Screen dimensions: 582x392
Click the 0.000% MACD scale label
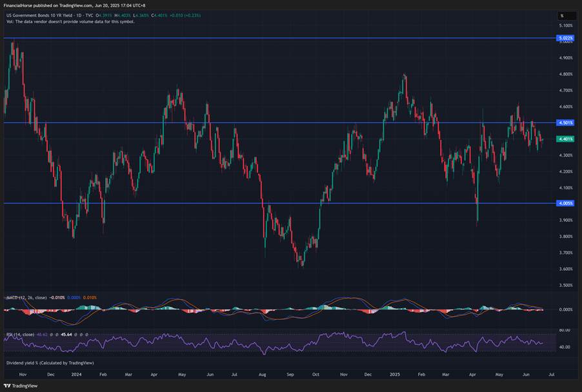tap(566, 309)
